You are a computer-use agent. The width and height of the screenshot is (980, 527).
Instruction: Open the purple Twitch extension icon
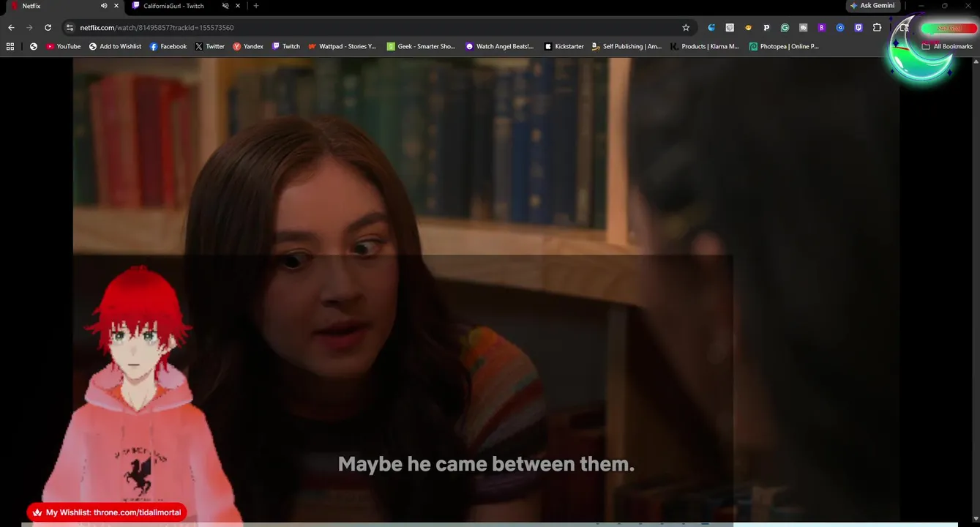tap(859, 28)
